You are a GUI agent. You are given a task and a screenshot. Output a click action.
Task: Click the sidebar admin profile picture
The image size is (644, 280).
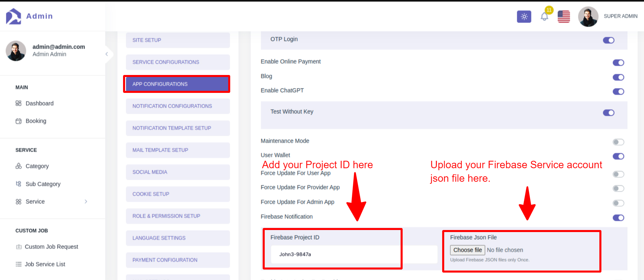pyautogui.click(x=16, y=51)
